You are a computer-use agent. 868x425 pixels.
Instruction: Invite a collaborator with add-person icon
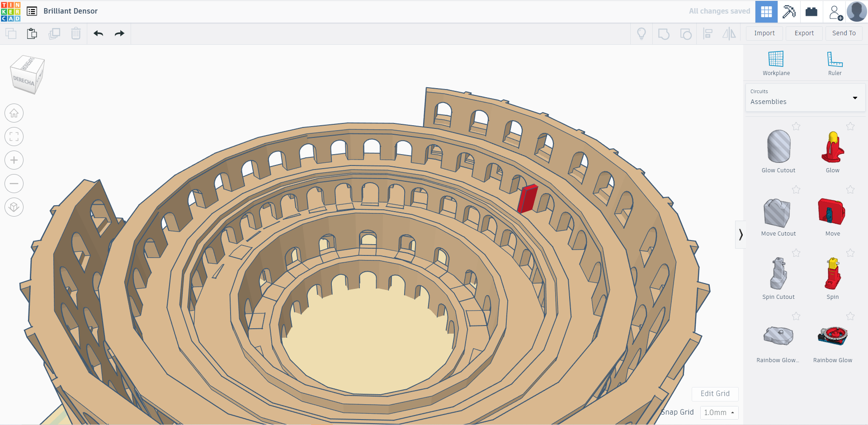click(835, 12)
